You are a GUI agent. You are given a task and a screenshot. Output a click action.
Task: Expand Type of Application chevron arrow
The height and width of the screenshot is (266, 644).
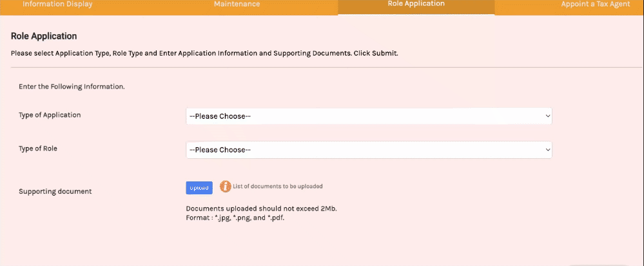coord(547,116)
